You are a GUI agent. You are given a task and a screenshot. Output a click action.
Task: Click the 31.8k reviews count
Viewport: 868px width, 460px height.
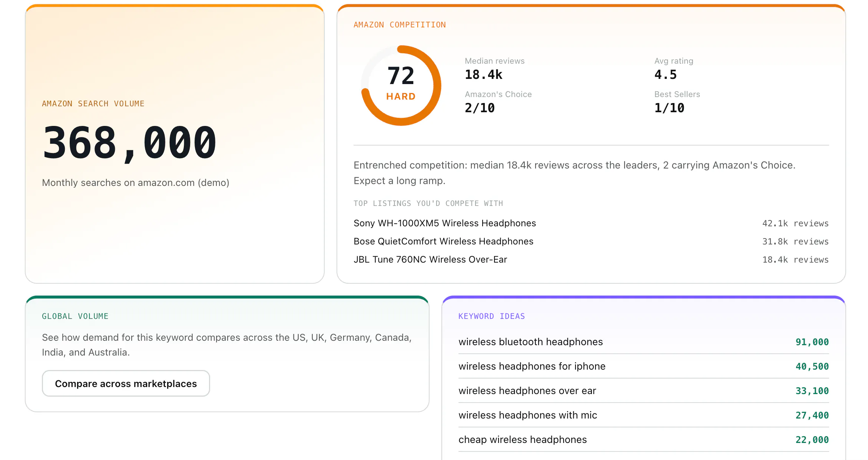795,241
